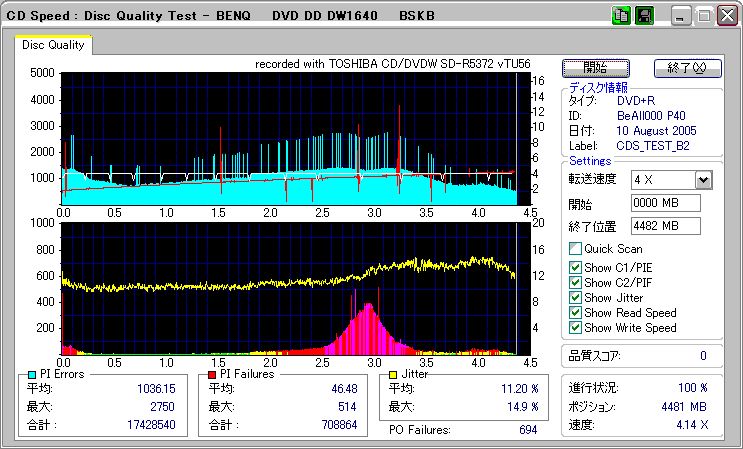Viewport: 743px width, 449px height.
Task: Click the yellow Jitter legend swatch
Action: [395, 374]
